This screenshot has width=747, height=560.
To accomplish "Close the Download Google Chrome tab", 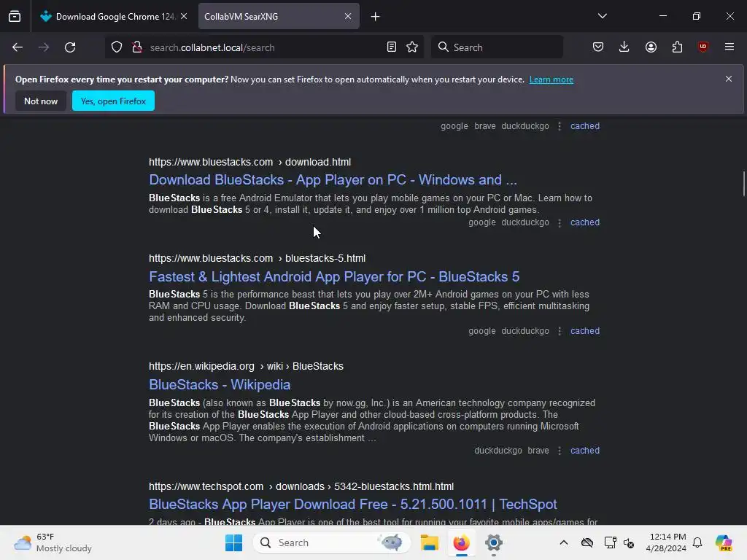I will (184, 16).
